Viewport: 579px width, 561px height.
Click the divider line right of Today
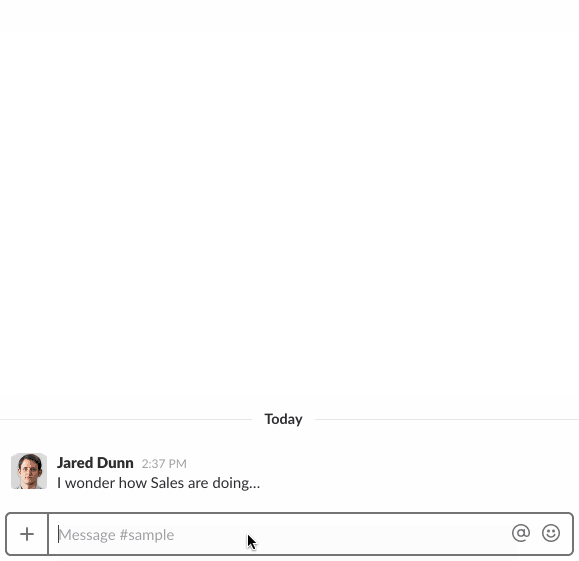pyautogui.click(x=447, y=420)
